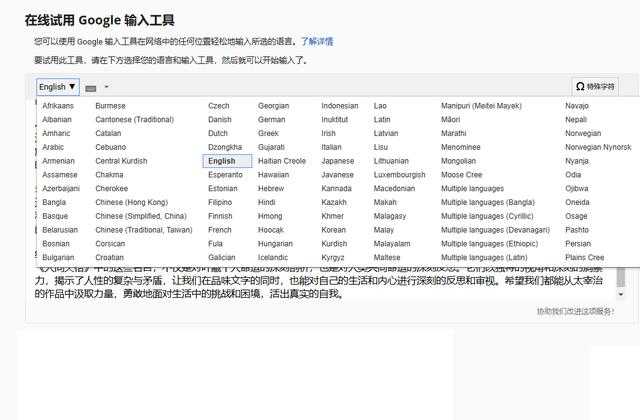Pick Moose Cree language
The height and width of the screenshot is (420, 640).
462,175
